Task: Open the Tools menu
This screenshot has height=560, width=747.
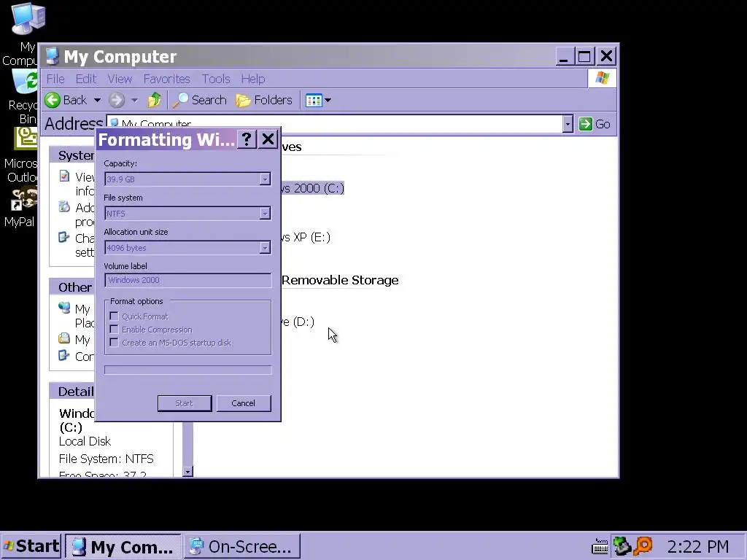Action: pos(216,79)
